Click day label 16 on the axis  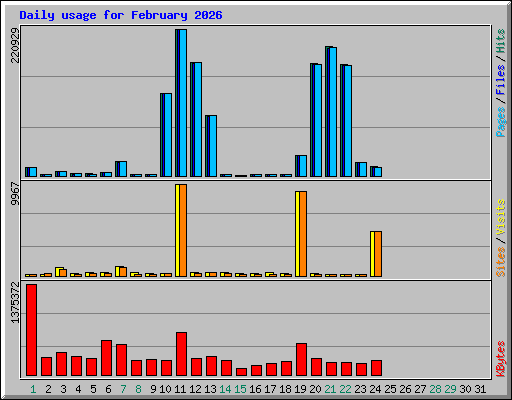tap(255, 389)
